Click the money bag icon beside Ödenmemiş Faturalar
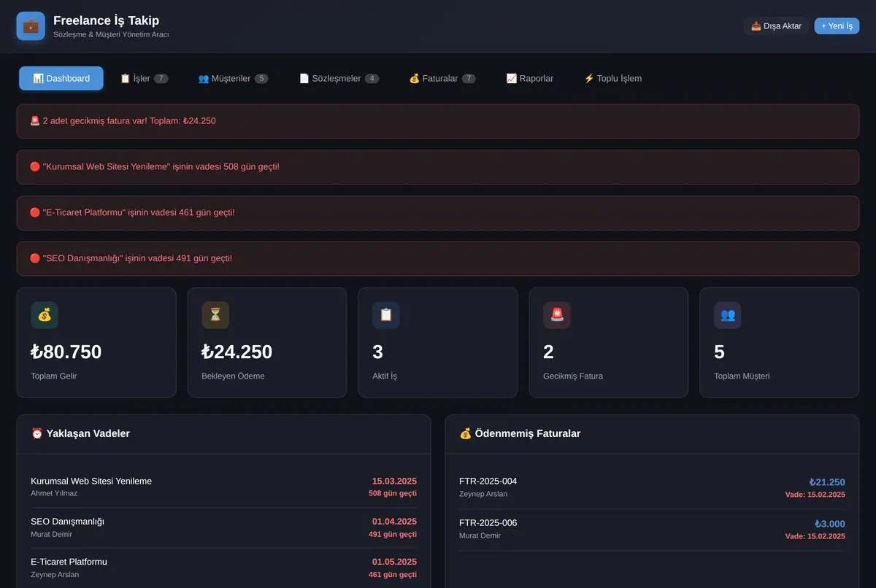876x588 pixels. pos(466,433)
